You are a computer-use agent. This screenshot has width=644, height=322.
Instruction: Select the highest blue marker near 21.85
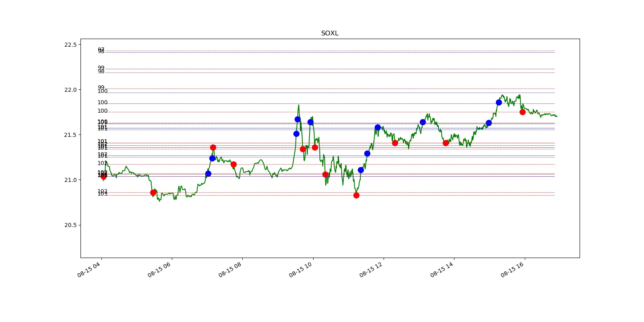pos(499,102)
